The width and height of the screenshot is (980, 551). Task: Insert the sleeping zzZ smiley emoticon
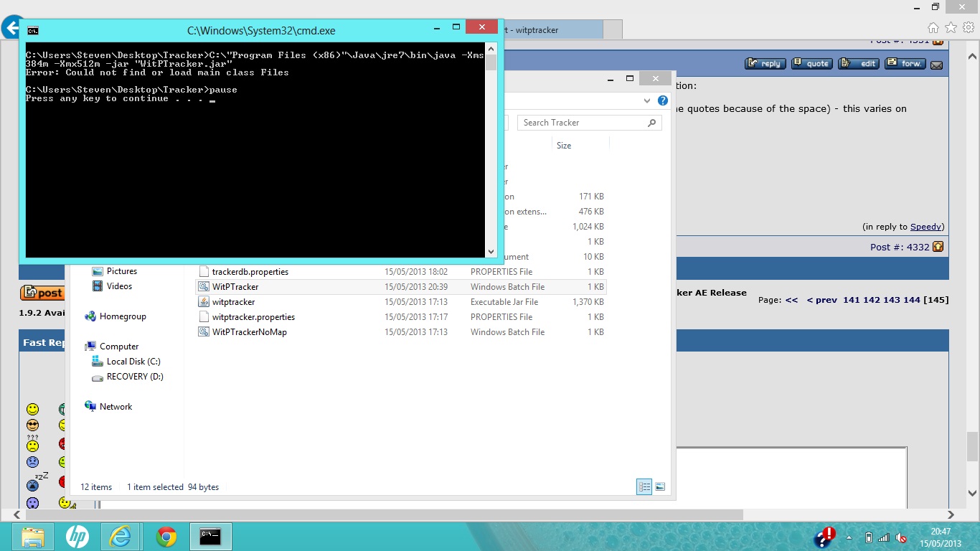pos(36,481)
